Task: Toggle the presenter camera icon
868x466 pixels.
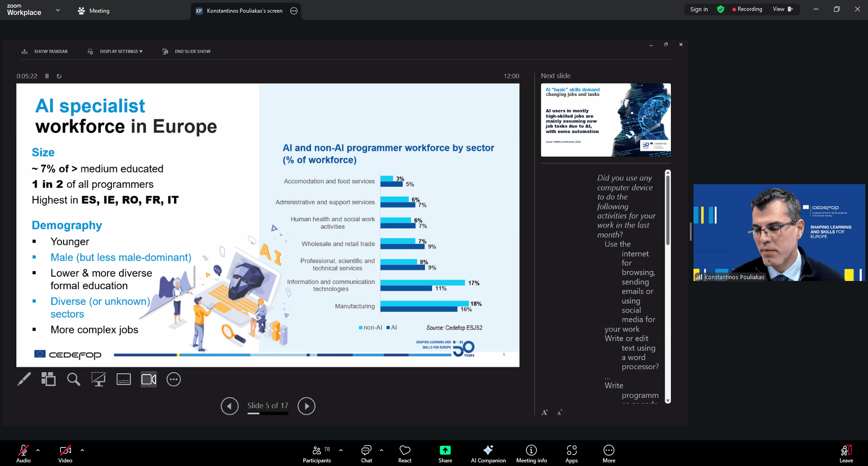Action: pyautogui.click(x=149, y=379)
